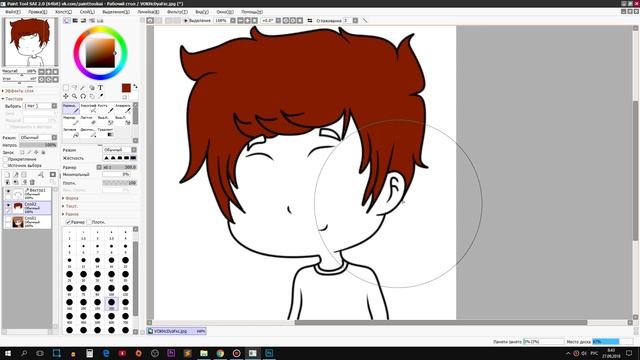Screen dimensions: 640x360
Task: Select the magic wand tool
Action: [83, 87]
